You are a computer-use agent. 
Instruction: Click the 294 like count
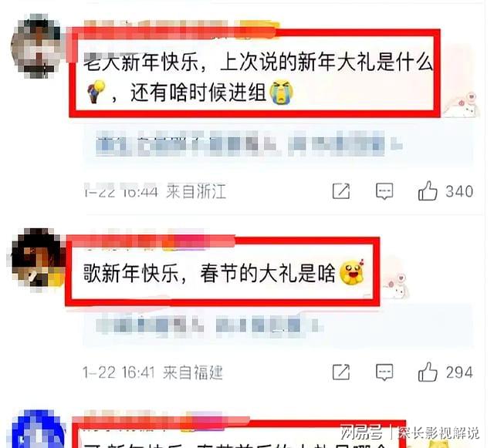coord(459,372)
